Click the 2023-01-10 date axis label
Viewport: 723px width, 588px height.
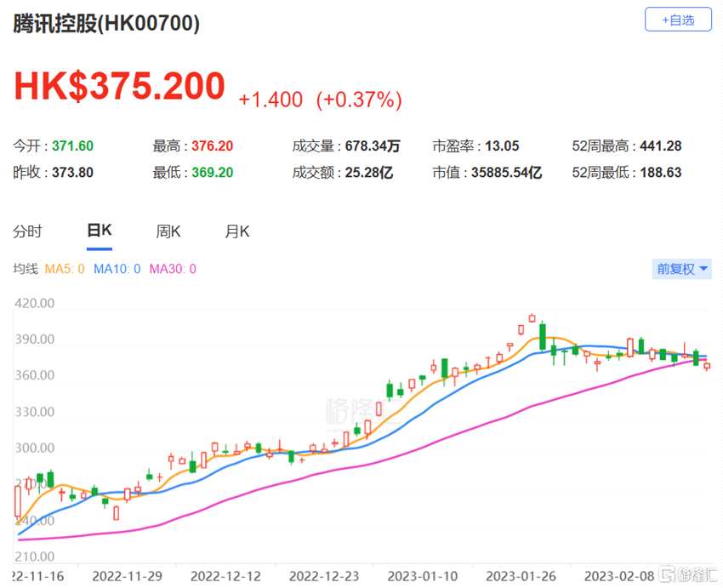[x=423, y=576]
